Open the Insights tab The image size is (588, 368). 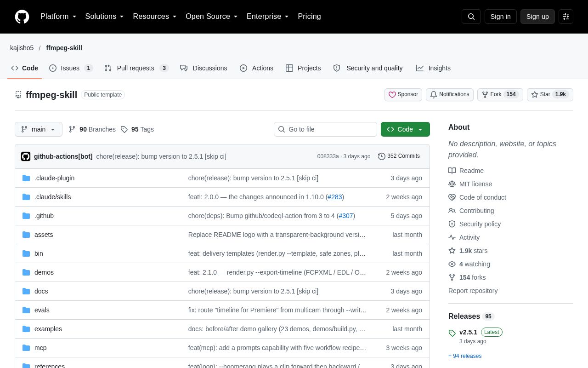click(433, 68)
